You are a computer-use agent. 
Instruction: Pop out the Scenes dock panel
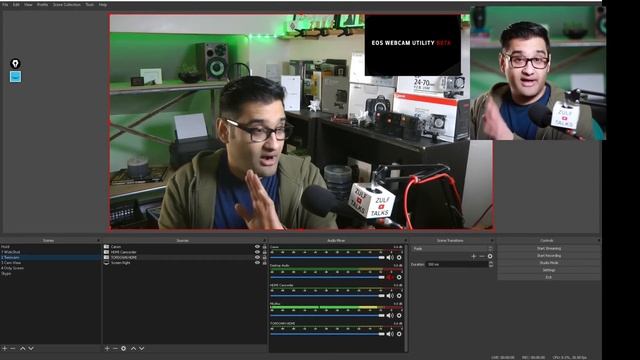98,240
